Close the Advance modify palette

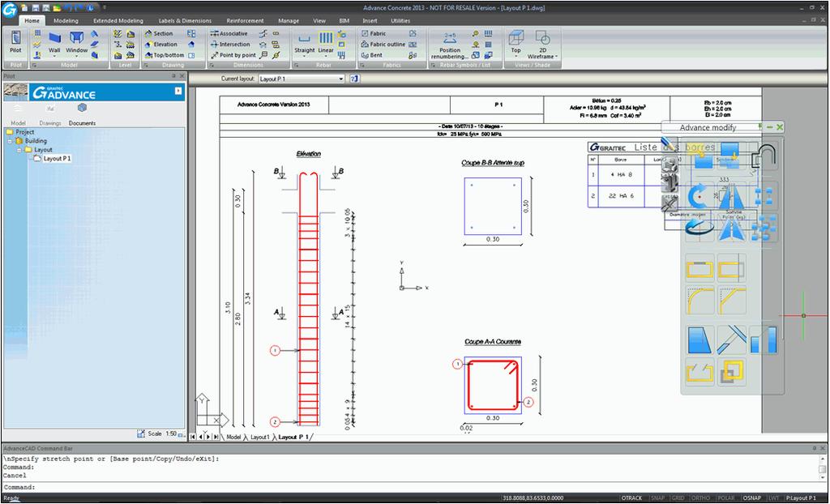coord(780,127)
